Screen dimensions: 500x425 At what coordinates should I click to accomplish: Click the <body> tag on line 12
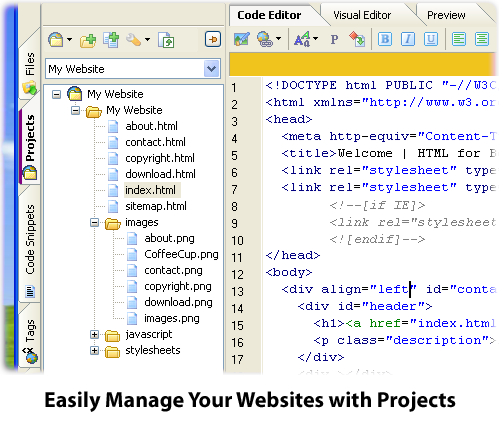coord(289,272)
